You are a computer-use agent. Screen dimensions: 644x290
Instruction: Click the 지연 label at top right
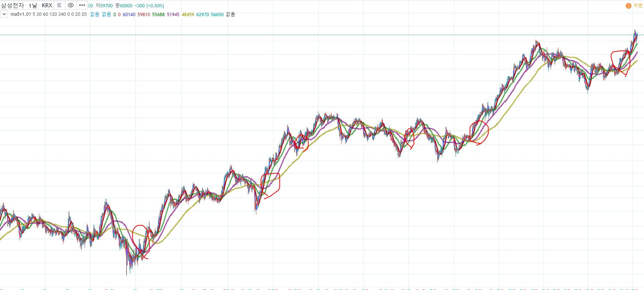[x=638, y=6]
